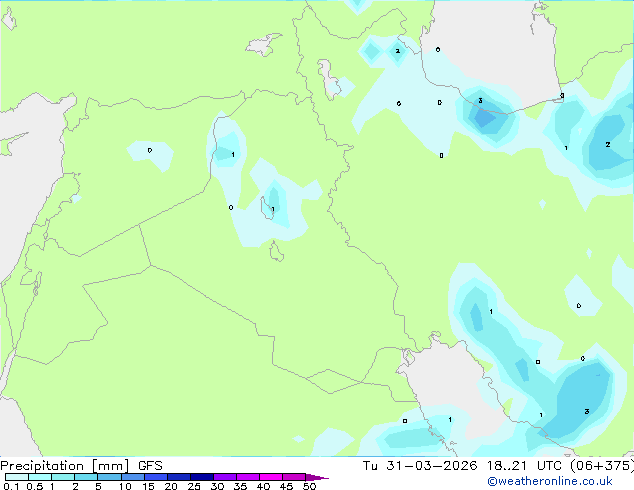Select the 20–25 mm legend swatch
Viewport: 634px width, 490px height.
click(x=179, y=477)
